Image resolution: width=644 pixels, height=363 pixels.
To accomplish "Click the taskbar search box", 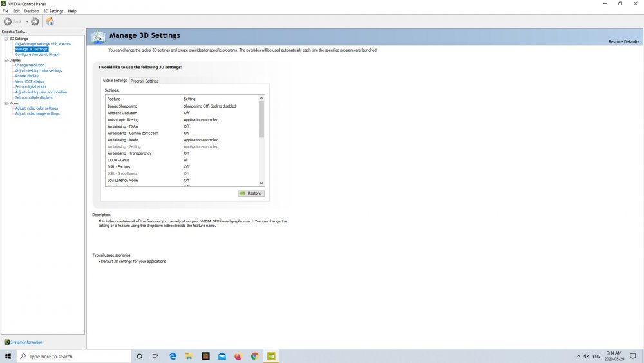I will [x=74, y=356].
